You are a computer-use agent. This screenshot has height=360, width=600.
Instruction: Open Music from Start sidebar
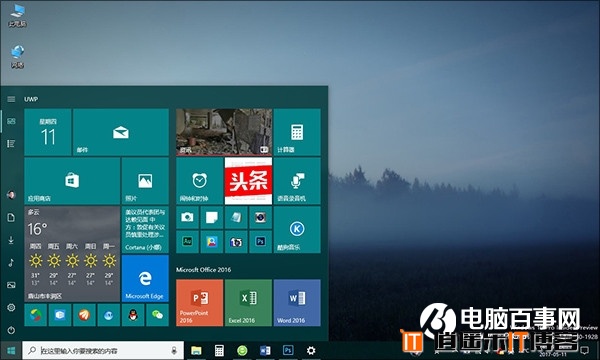11,262
